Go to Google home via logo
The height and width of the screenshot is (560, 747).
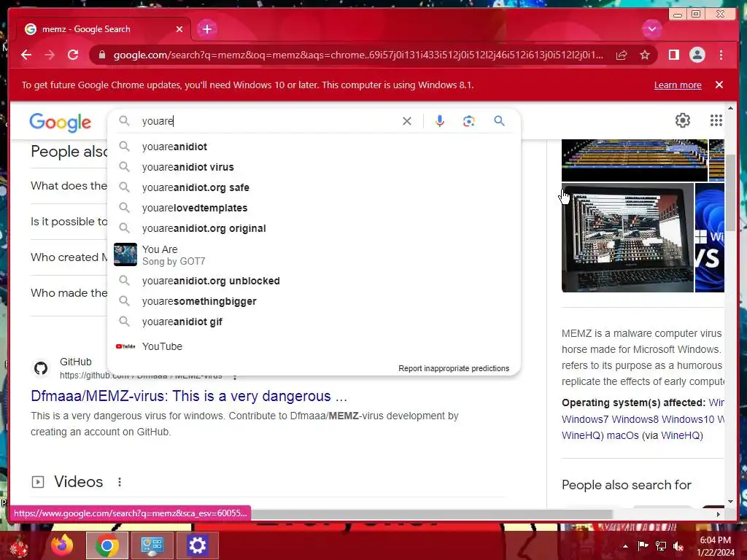60,122
